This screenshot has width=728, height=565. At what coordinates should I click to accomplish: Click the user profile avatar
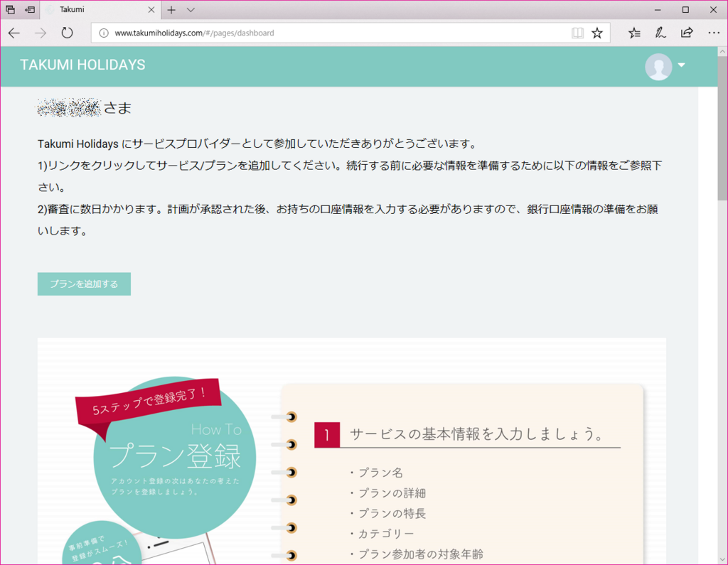pos(658,67)
